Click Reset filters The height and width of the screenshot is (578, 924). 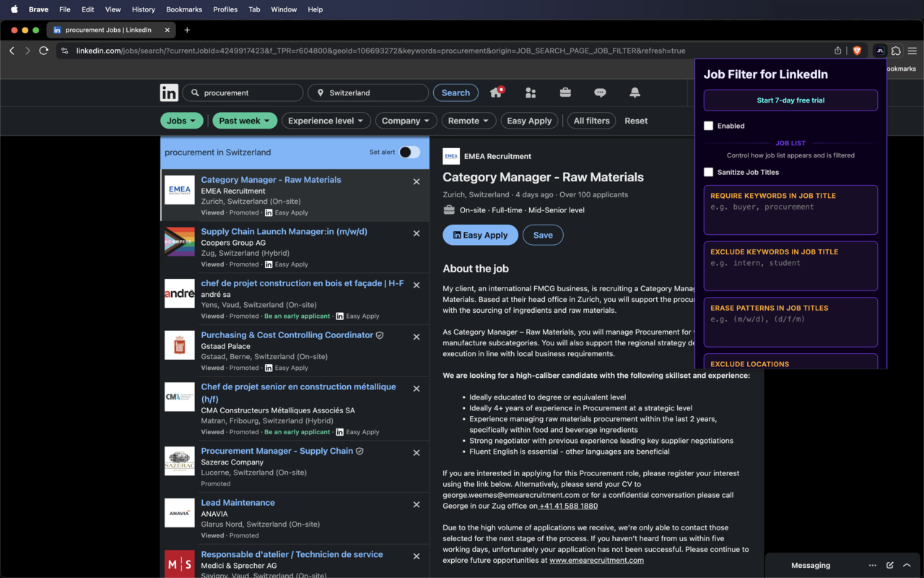click(x=636, y=121)
